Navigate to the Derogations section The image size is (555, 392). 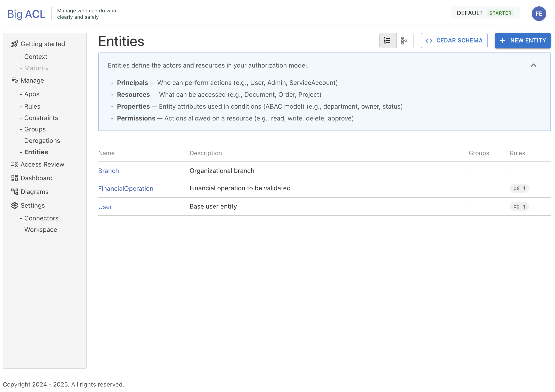[42, 140]
